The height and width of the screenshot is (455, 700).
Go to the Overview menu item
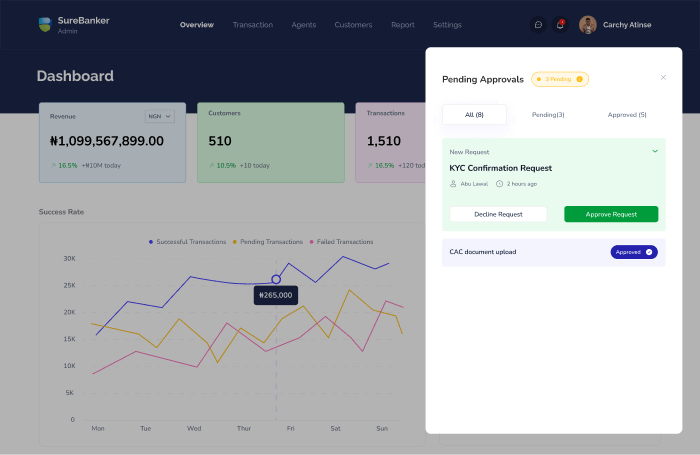point(197,25)
